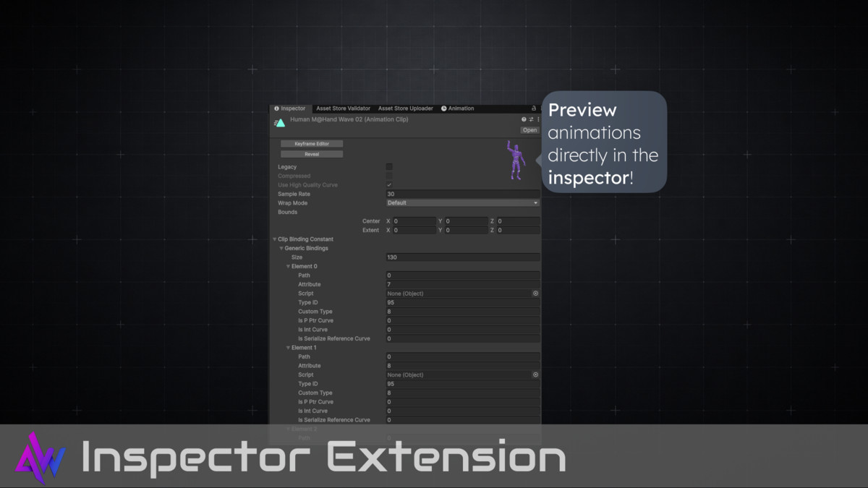868x488 pixels.
Task: Toggle the Compressed checkbox
Action: [x=389, y=176]
